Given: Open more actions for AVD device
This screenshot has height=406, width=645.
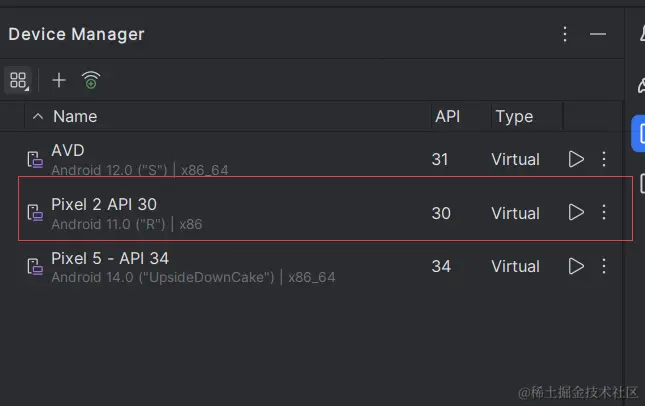Looking at the screenshot, I should [x=603, y=159].
